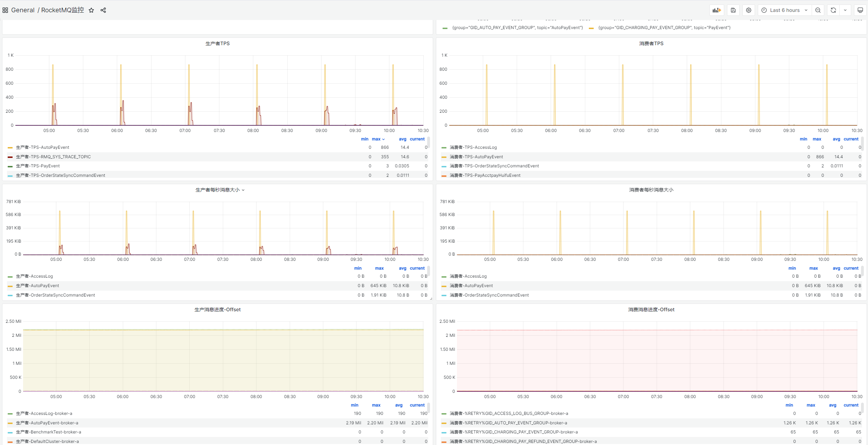Sort 消费消息进度-Offset legend by min
This screenshot has height=445, width=868.
[x=789, y=405]
